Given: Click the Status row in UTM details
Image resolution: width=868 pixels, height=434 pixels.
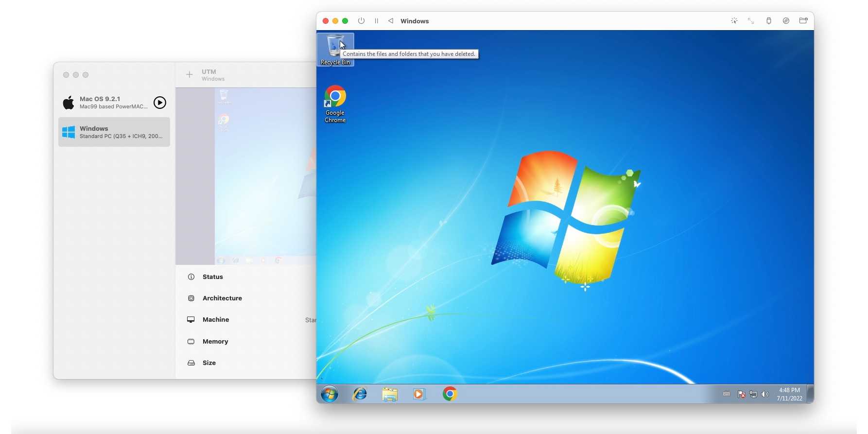Looking at the screenshot, I should (x=246, y=277).
